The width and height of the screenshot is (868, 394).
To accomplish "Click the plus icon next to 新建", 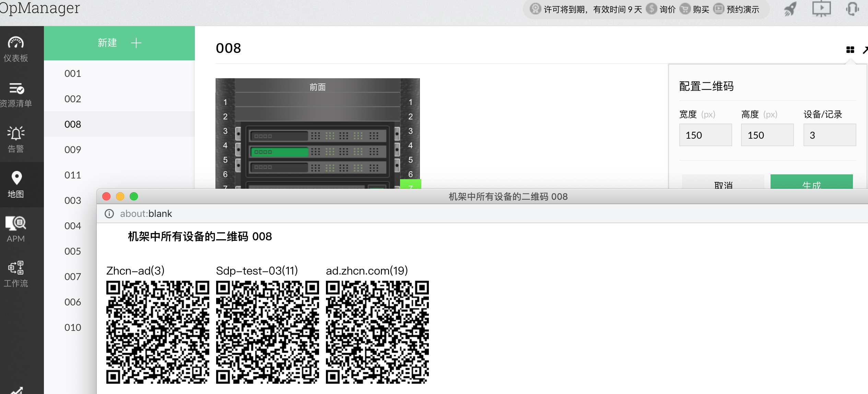I will 136,43.
